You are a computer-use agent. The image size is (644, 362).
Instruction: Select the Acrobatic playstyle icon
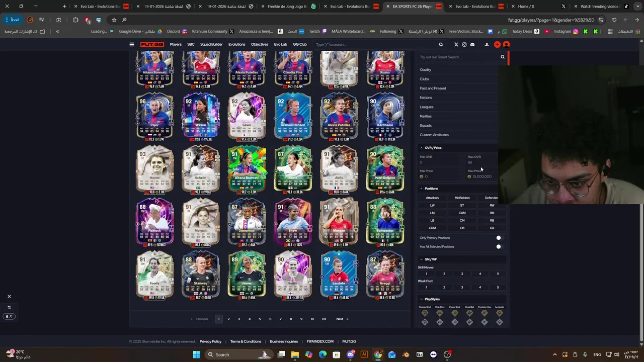pyautogui.click(x=499, y=313)
